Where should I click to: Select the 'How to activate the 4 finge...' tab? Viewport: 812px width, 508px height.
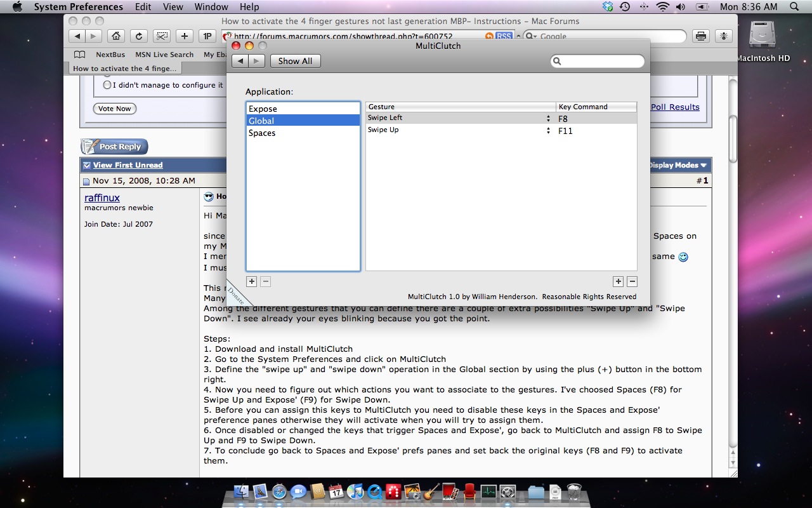(124, 69)
